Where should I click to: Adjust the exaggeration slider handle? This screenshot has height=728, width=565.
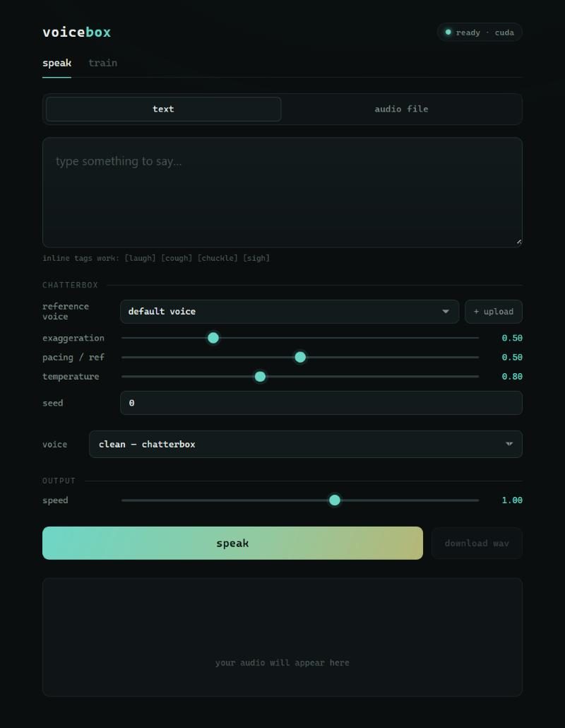pos(213,338)
